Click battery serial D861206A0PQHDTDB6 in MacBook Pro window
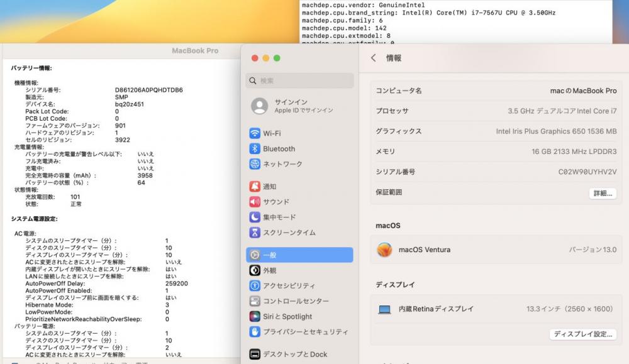 tap(149, 90)
